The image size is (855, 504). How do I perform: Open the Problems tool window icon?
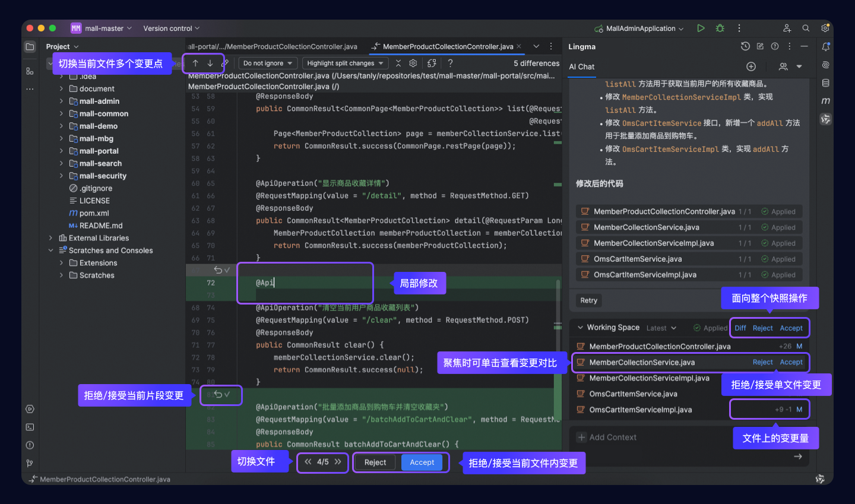(x=30, y=445)
